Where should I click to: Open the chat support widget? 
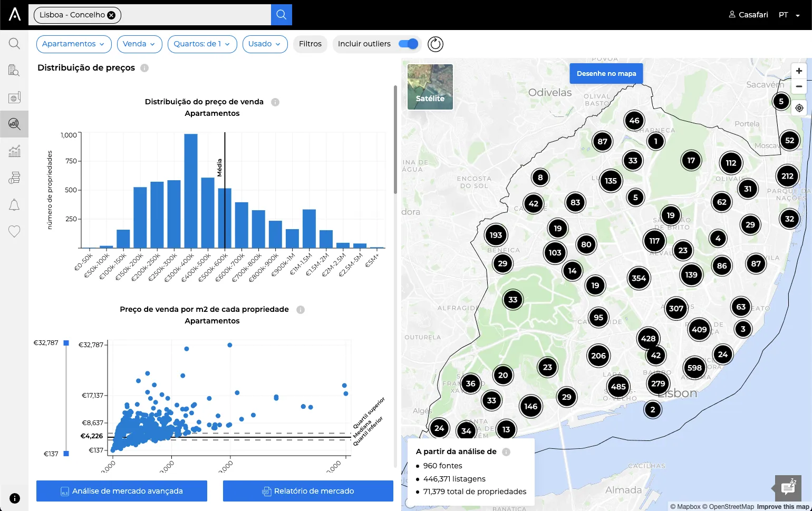tap(788, 488)
